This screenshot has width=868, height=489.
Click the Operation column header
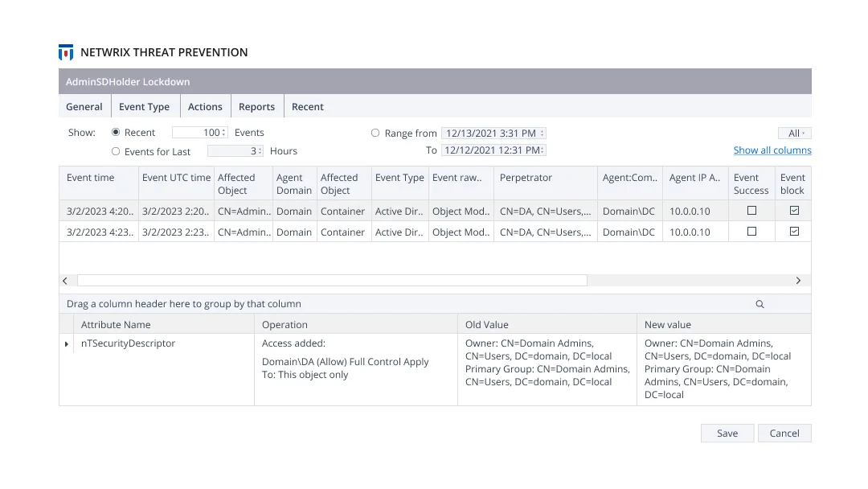click(356, 324)
